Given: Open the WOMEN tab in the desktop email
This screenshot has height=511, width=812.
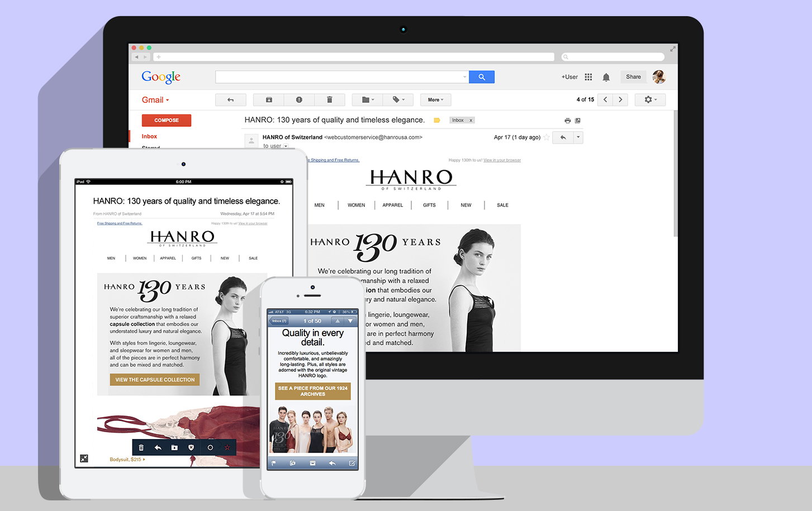Looking at the screenshot, I should coord(357,205).
